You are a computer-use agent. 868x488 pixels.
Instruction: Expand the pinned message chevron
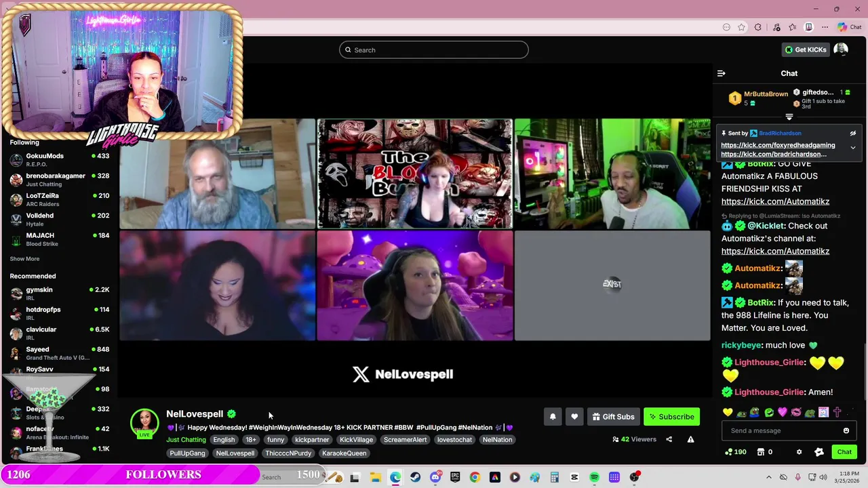[853, 148]
